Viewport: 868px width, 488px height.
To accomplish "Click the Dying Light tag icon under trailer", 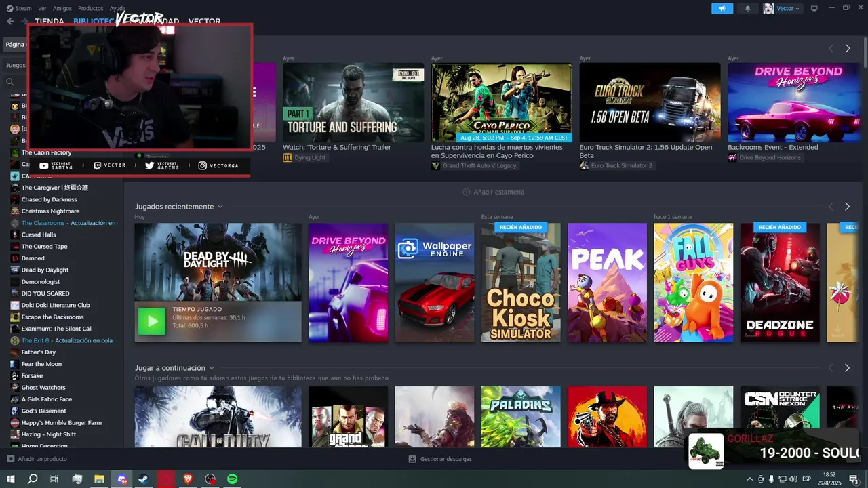I will pyautogui.click(x=288, y=157).
